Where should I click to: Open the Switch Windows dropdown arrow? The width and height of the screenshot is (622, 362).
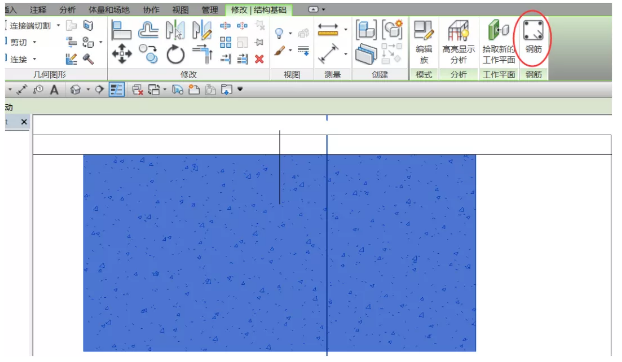point(165,90)
